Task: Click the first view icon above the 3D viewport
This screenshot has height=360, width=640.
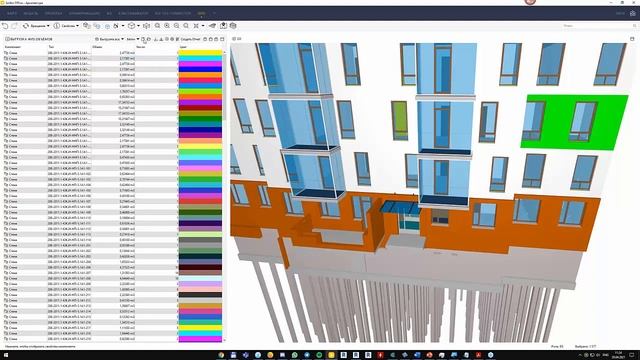Action: pyautogui.click(x=234, y=39)
